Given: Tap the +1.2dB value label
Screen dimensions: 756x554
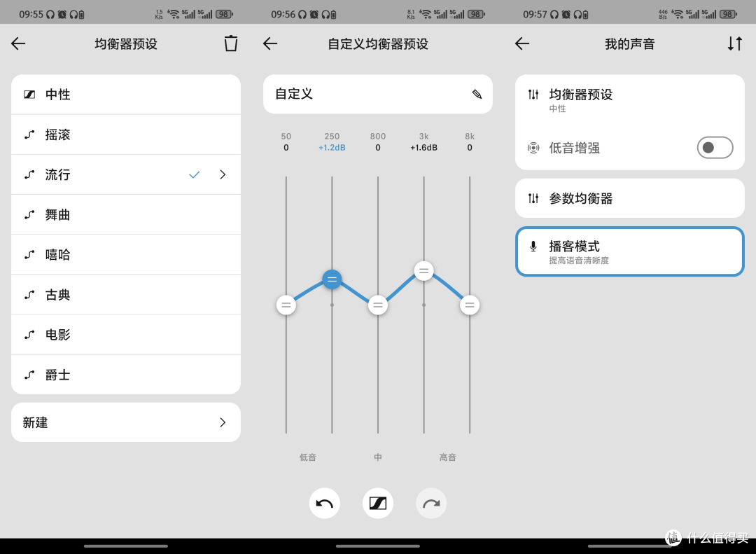Looking at the screenshot, I should [x=332, y=148].
